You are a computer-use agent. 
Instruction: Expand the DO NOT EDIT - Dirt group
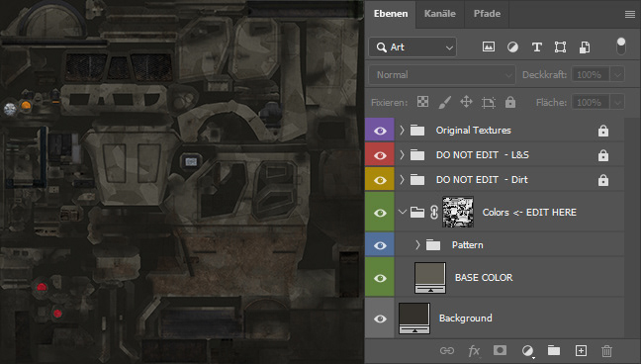(402, 180)
